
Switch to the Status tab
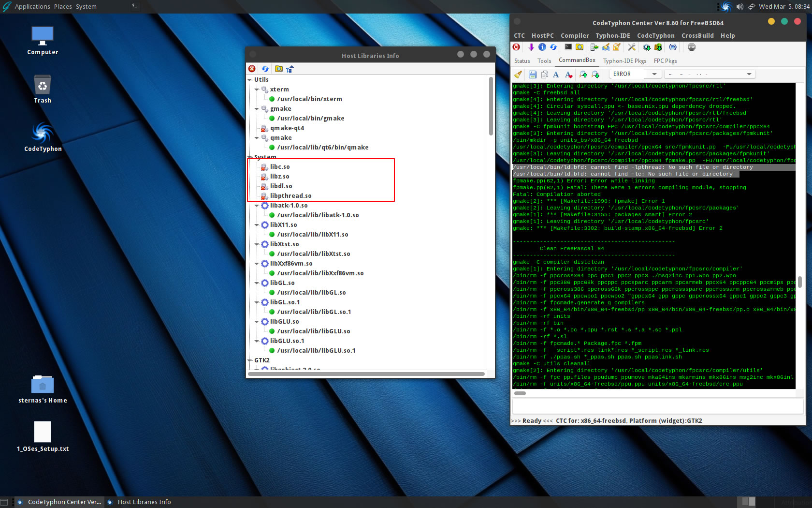point(522,61)
